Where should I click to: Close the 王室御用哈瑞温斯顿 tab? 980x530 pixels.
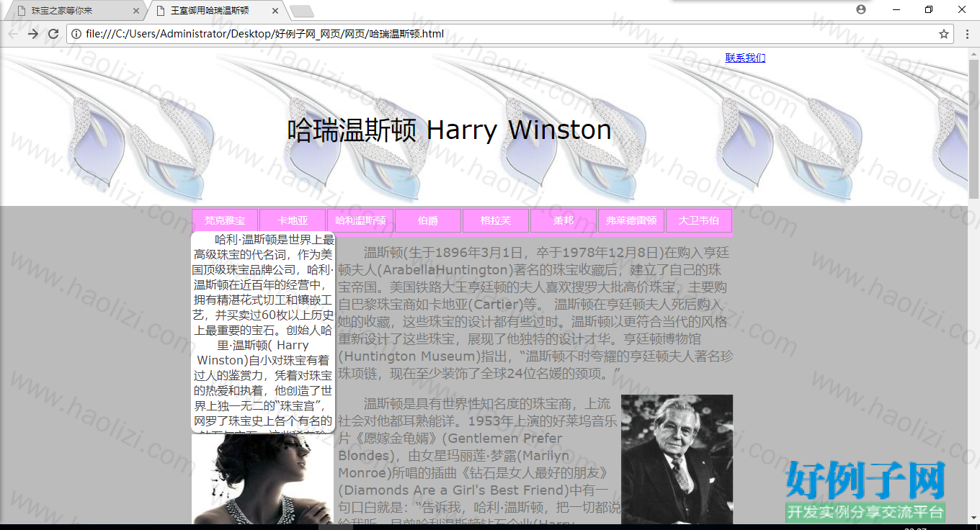[275, 12]
